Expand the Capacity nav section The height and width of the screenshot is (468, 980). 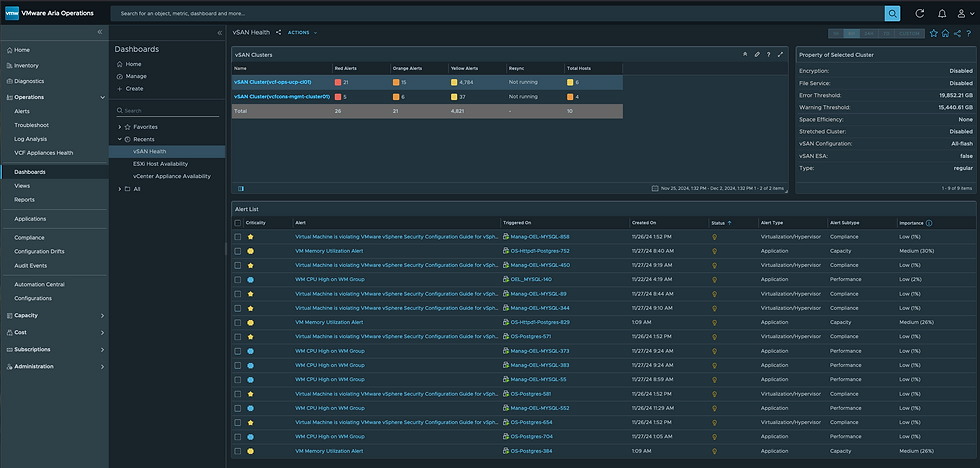[102, 316]
